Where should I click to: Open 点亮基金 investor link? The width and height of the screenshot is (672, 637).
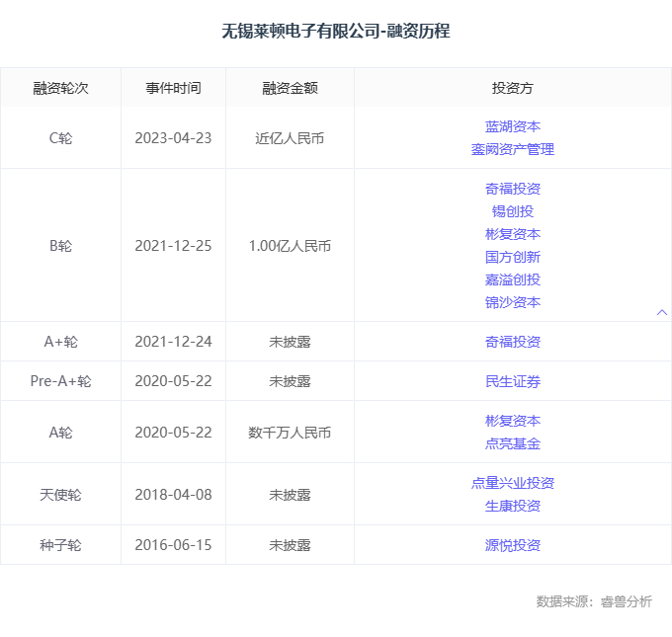(513, 443)
